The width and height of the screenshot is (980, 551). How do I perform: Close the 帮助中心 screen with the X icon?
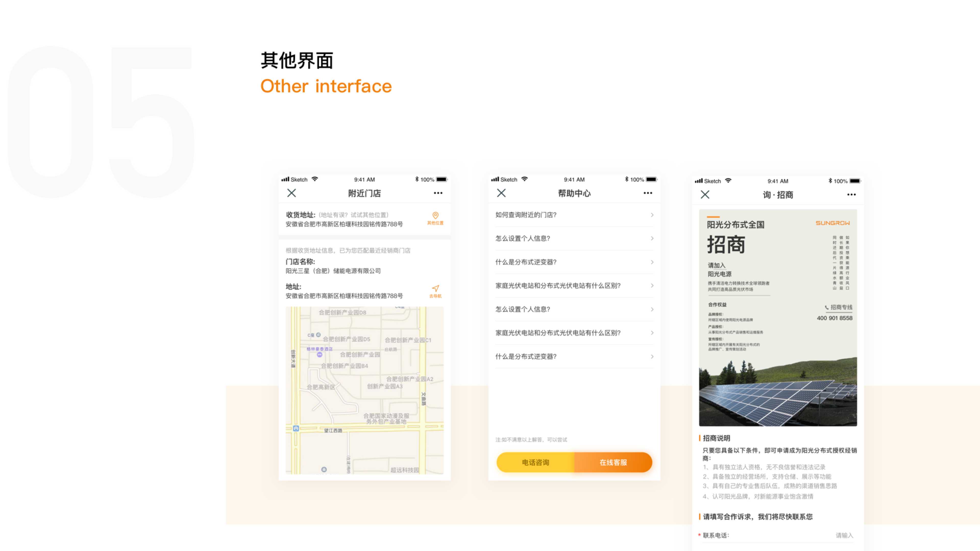click(x=501, y=193)
